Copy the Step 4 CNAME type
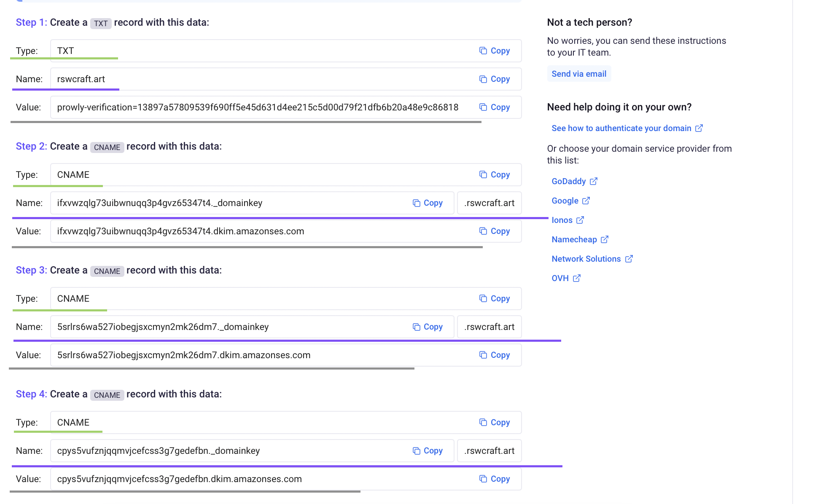 (495, 422)
